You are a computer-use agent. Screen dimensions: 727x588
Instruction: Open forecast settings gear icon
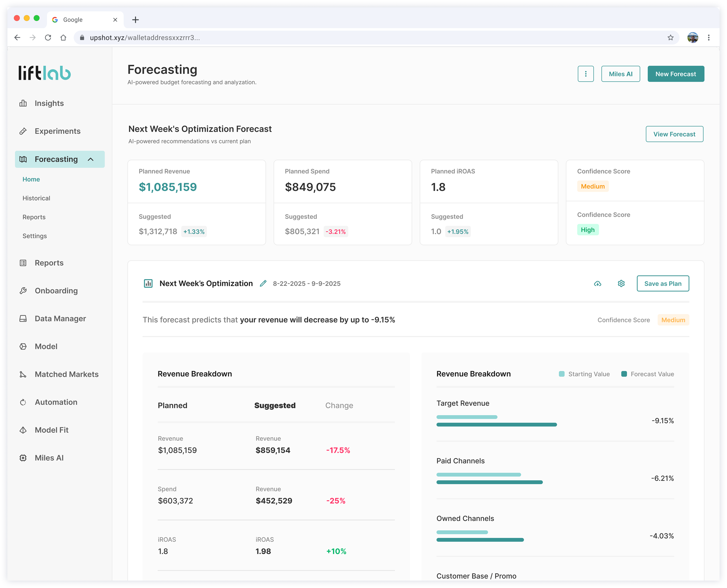coord(621,284)
